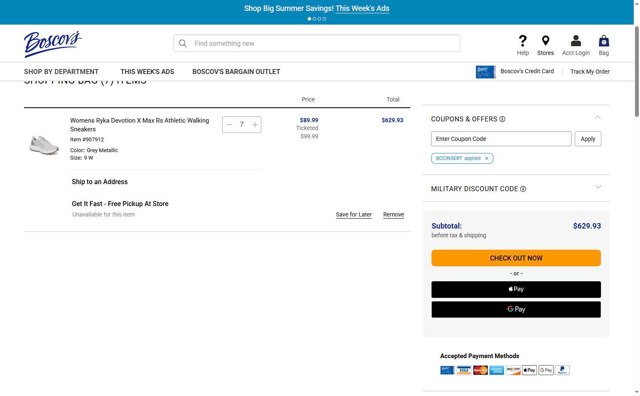Select third banner carousel dot

[x=319, y=19]
